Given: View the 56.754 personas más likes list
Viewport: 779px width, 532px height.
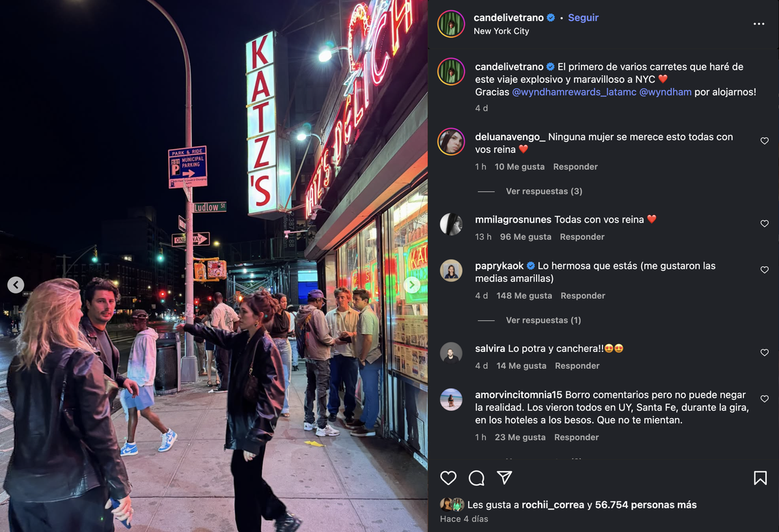Looking at the screenshot, I should click(646, 505).
